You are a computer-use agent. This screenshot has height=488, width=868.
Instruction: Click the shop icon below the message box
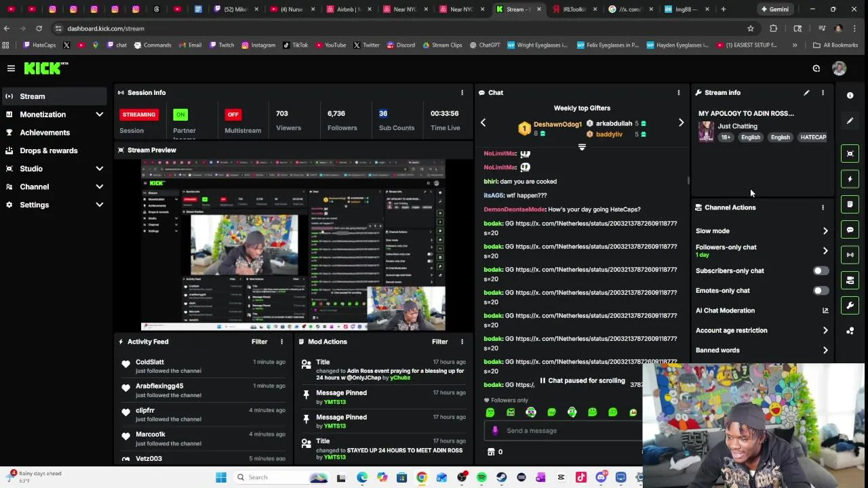(x=491, y=451)
